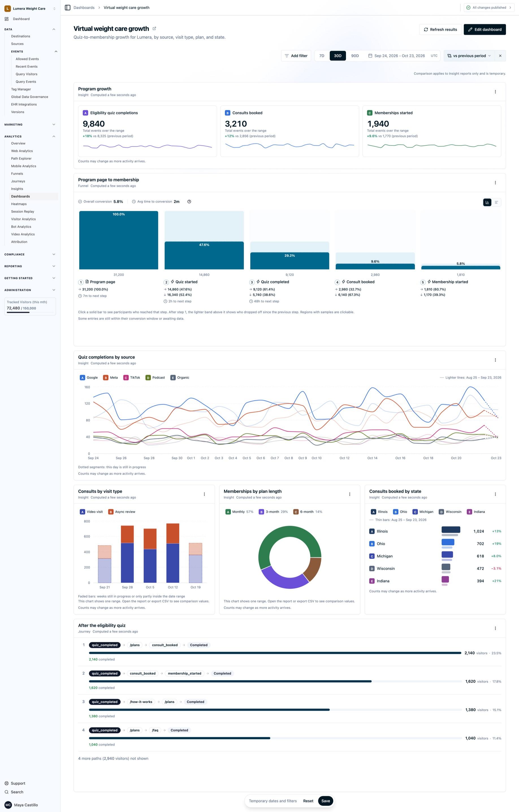The height and width of the screenshot is (812, 519).
Task: Click the TikTok legend color swatch
Action: pos(126,378)
